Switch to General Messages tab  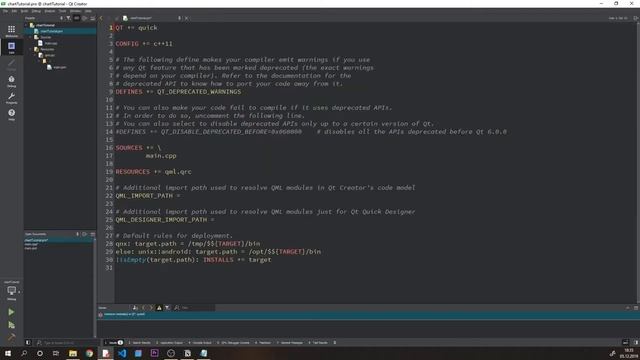tap(290, 342)
